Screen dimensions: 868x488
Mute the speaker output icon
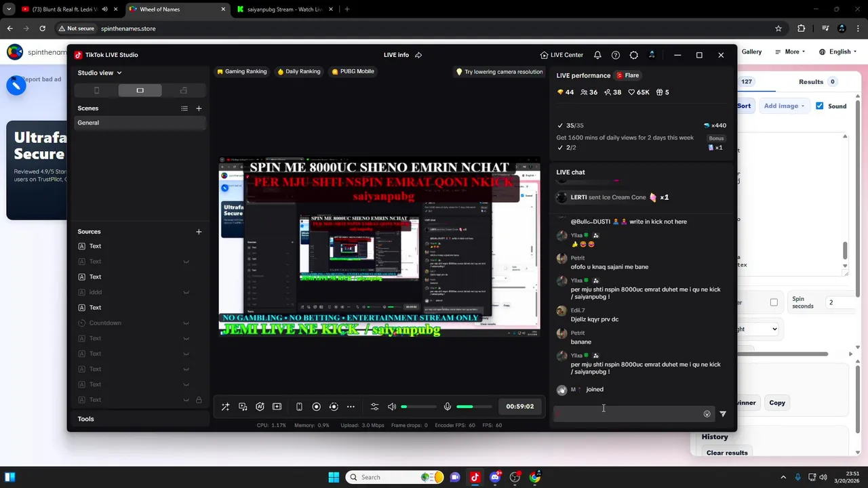[x=392, y=407]
